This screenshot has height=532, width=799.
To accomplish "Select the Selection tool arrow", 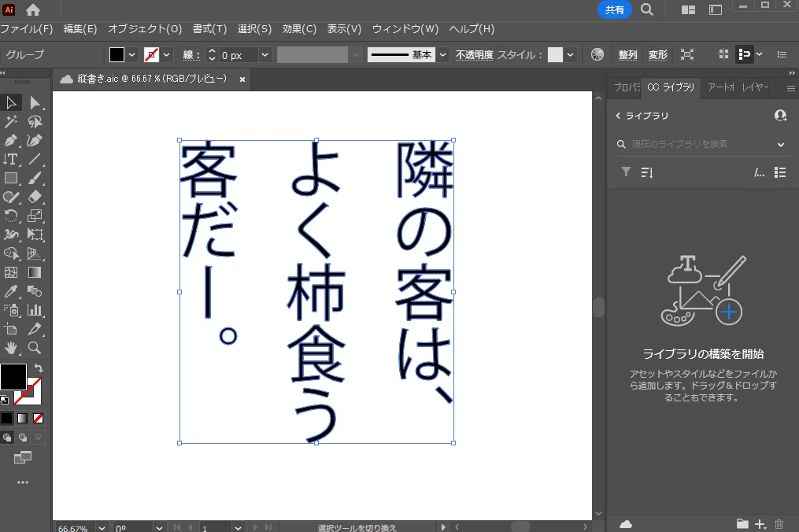I will click(11, 102).
